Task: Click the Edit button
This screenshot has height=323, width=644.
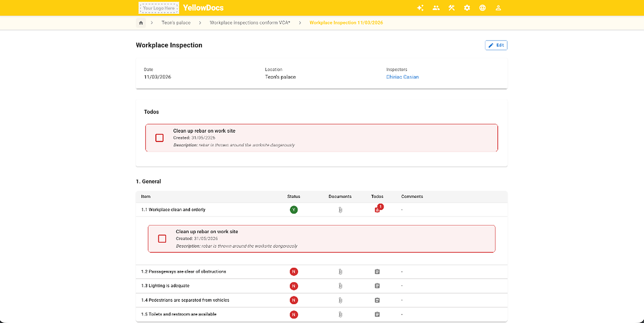Action: (496, 45)
